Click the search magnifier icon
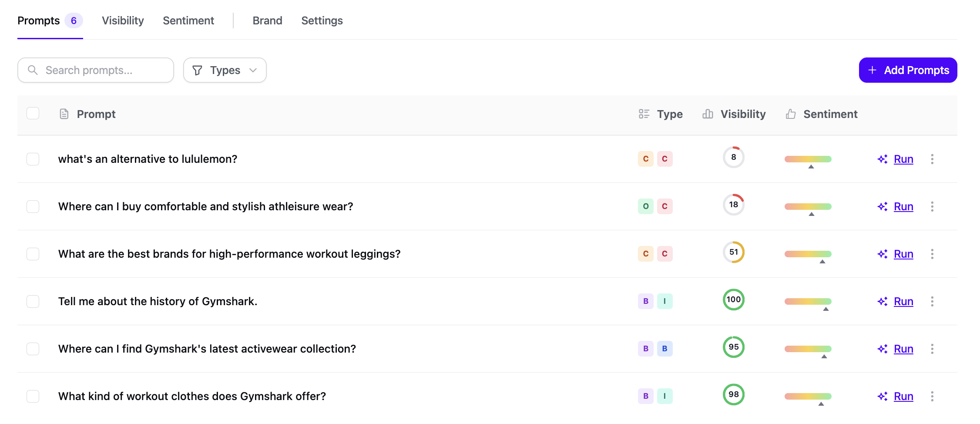The width and height of the screenshot is (980, 424). click(x=33, y=70)
